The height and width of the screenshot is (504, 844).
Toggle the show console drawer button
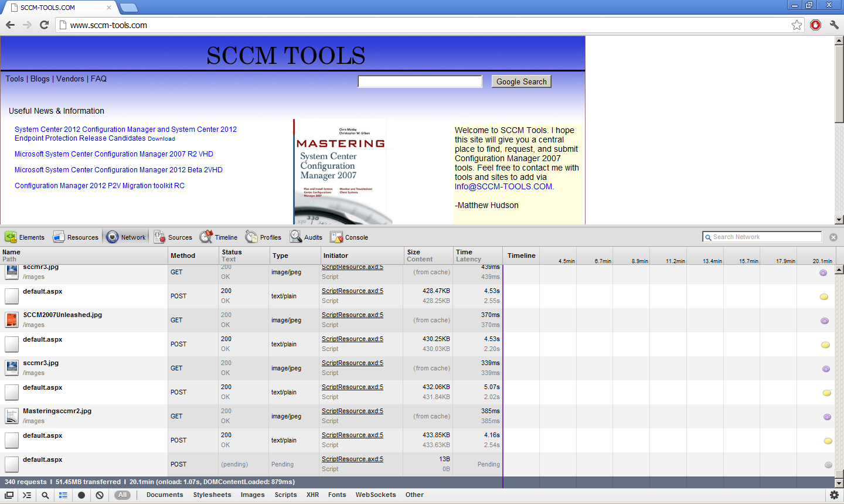[x=27, y=495]
